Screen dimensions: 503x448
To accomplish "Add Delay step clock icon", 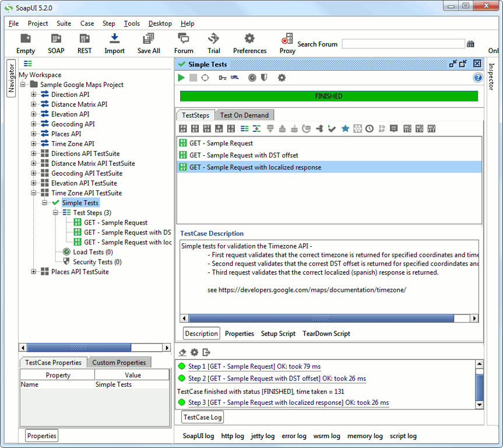I will pos(370,129).
